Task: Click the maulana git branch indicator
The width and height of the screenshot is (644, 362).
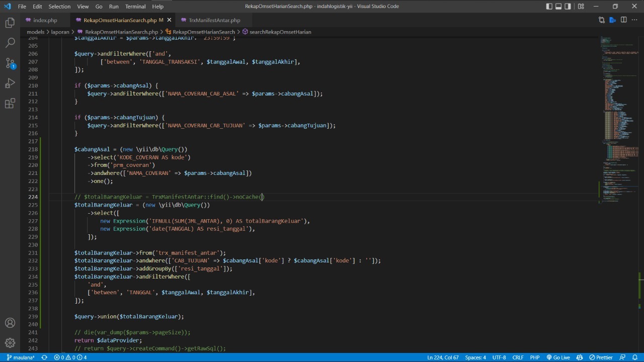Action: click(x=21, y=357)
